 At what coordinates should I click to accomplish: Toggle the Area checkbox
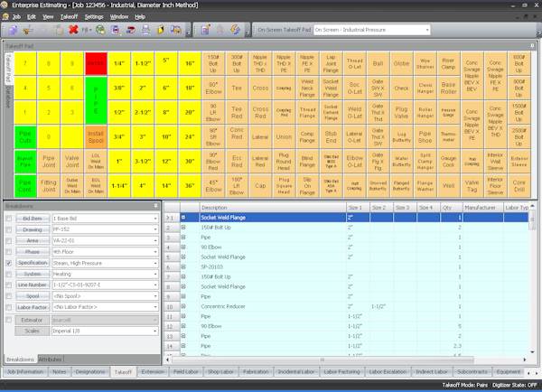click(x=9, y=240)
